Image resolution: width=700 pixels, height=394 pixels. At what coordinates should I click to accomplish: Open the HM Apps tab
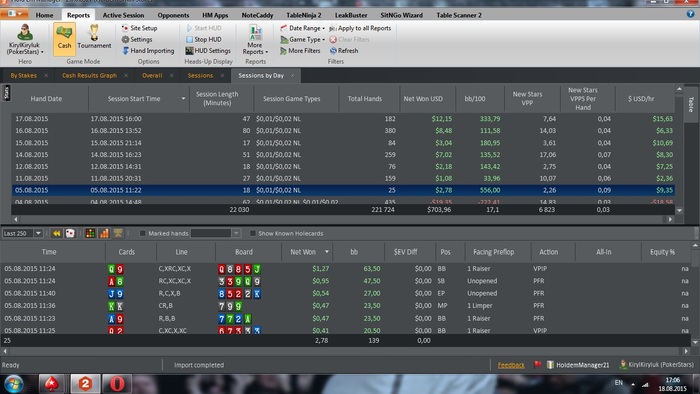click(x=215, y=15)
